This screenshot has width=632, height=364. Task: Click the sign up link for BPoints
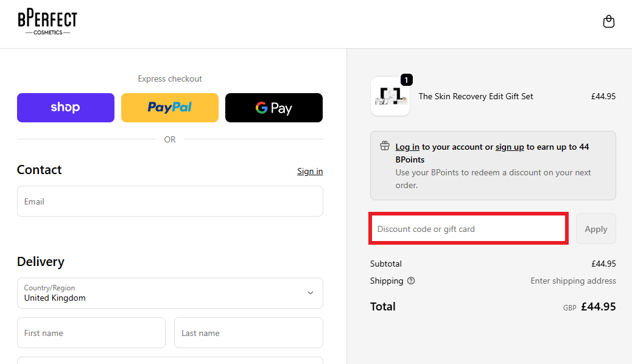point(509,146)
